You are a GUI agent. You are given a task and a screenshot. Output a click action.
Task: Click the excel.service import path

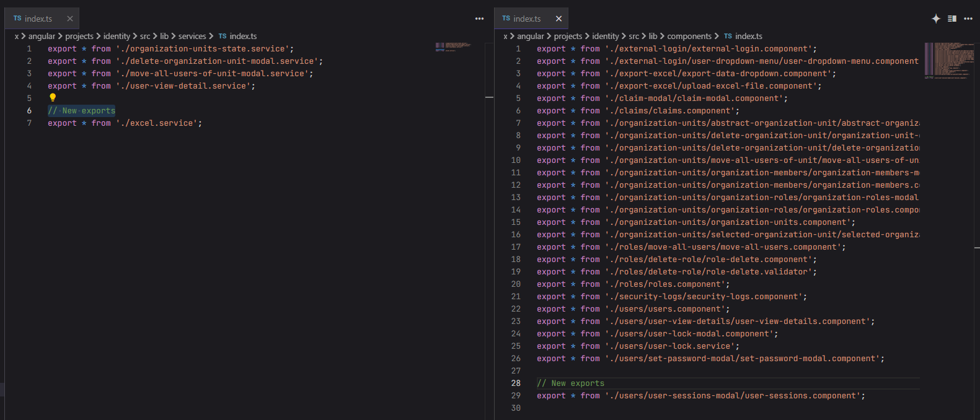159,123
